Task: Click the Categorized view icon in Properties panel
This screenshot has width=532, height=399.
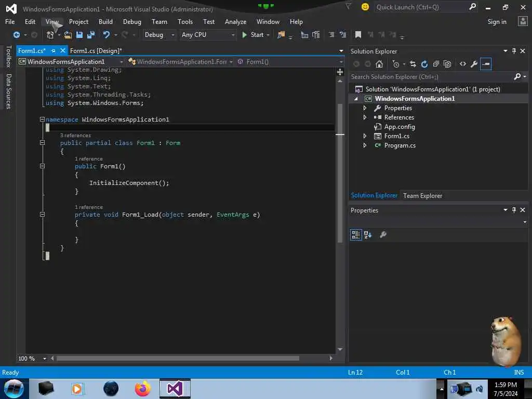Action: (x=356, y=235)
